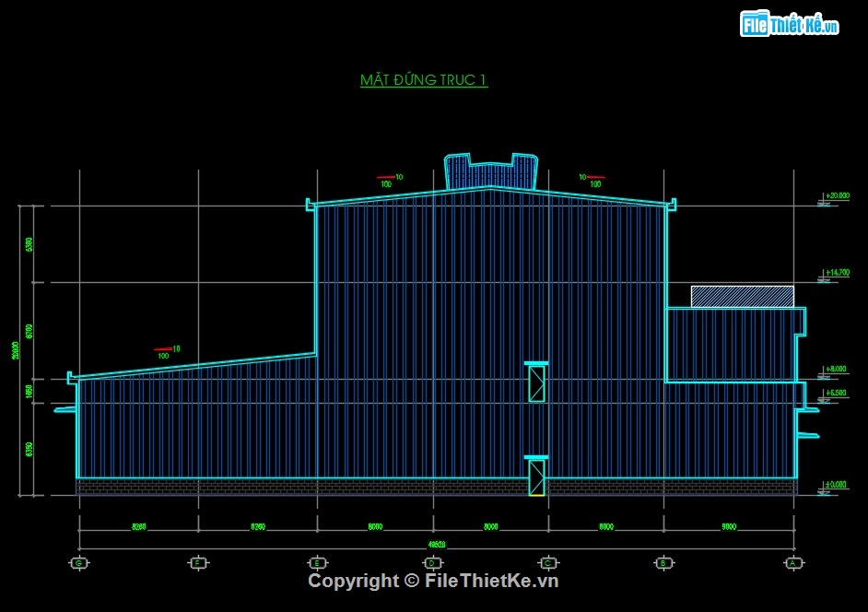Image resolution: width=868 pixels, height=612 pixels.
Task: Select the grid axis bubble A
Action: coord(792,562)
